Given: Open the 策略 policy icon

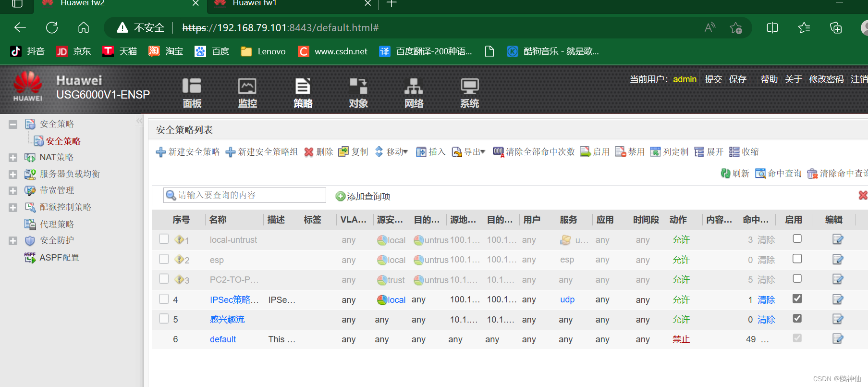Looking at the screenshot, I should [303, 93].
